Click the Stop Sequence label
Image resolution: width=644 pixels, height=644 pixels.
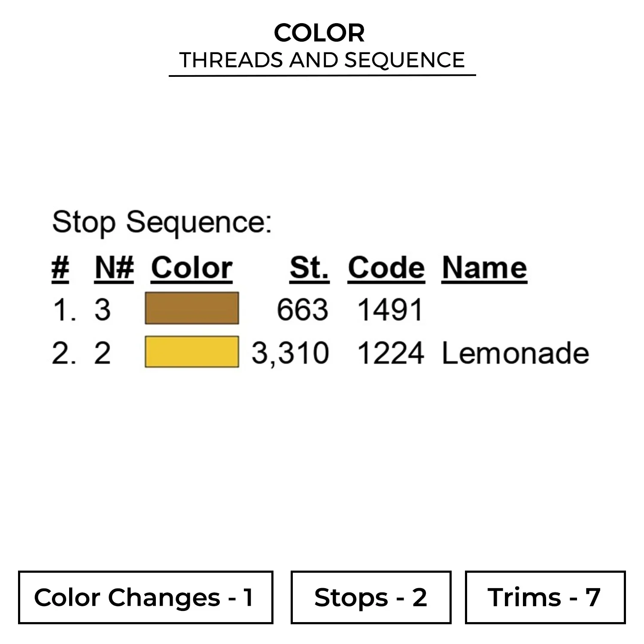point(162,222)
